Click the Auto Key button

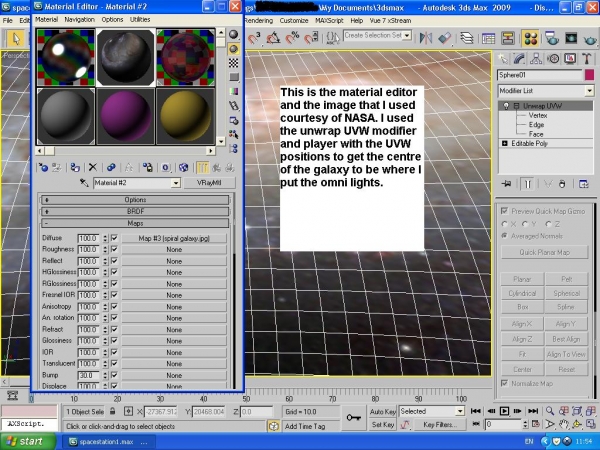click(x=383, y=411)
